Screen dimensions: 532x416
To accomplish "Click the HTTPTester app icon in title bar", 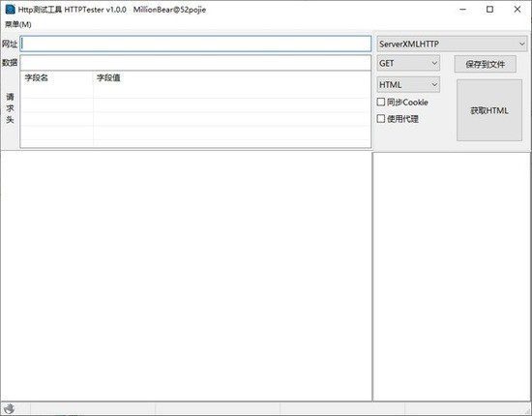I will click(11, 9).
